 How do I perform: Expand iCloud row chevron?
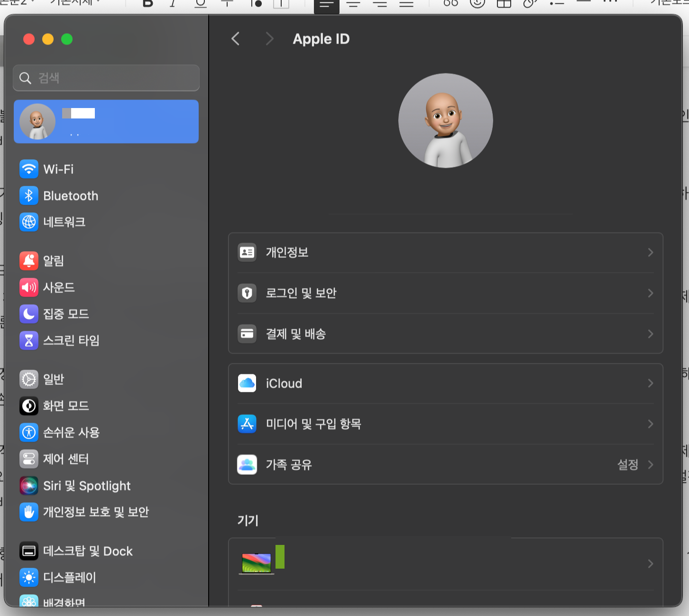point(651,383)
